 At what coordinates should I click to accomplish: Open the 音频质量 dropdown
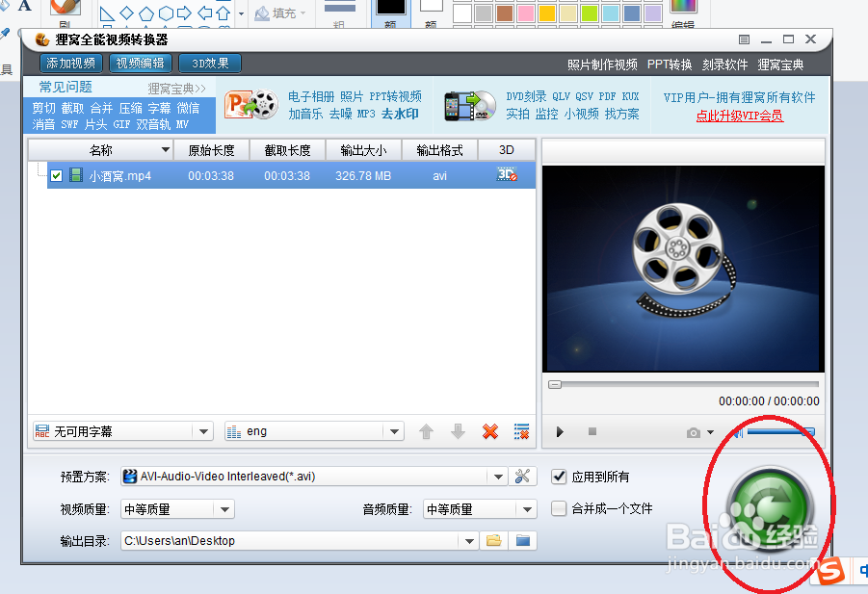526,509
